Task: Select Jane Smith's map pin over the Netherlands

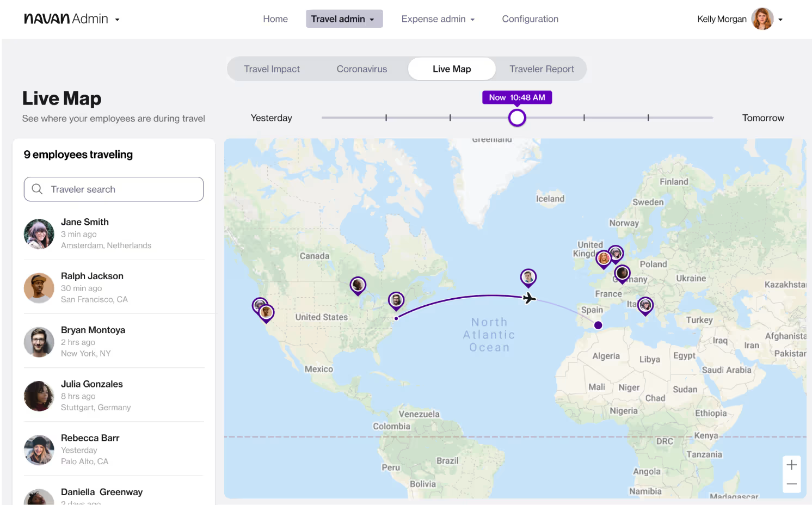Action: [616, 253]
